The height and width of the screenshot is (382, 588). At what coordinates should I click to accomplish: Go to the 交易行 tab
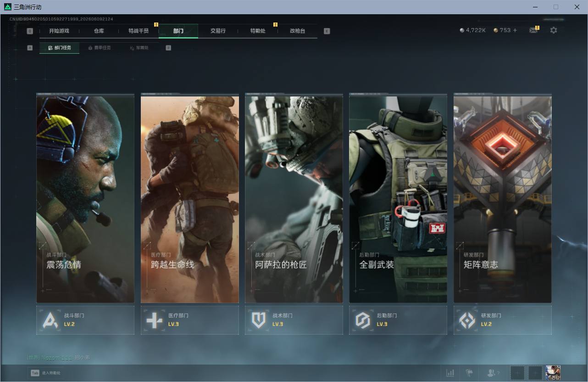click(218, 31)
